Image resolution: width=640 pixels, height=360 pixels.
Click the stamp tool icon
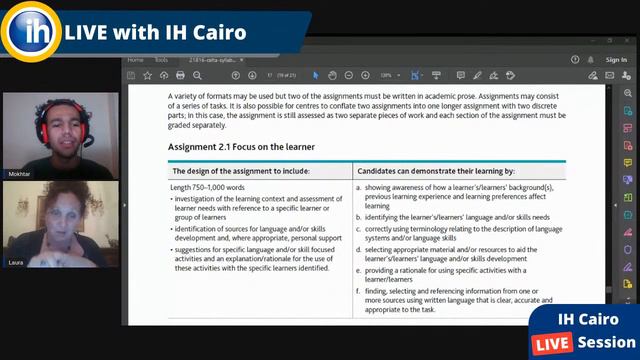click(511, 76)
